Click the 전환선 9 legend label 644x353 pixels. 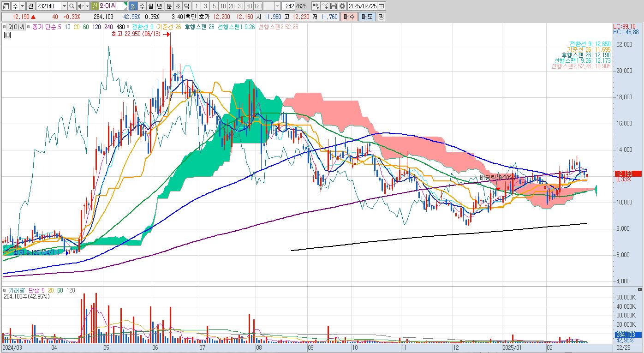coord(143,27)
